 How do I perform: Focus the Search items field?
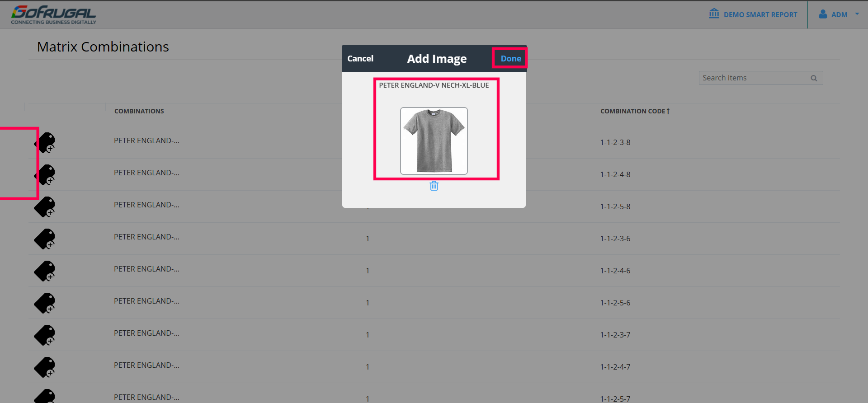point(761,78)
